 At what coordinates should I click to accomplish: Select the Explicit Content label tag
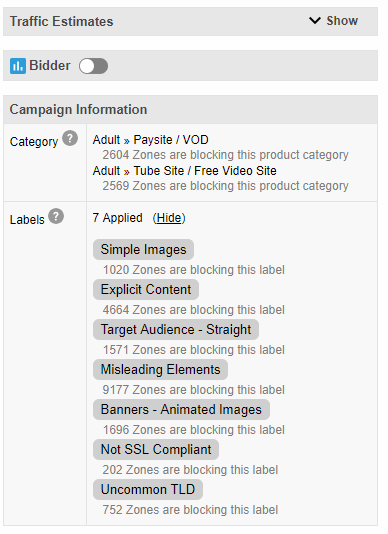146,289
